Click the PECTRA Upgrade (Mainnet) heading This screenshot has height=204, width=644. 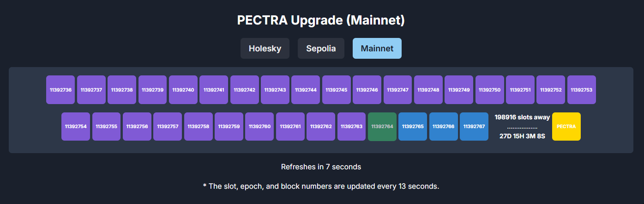coord(321,20)
